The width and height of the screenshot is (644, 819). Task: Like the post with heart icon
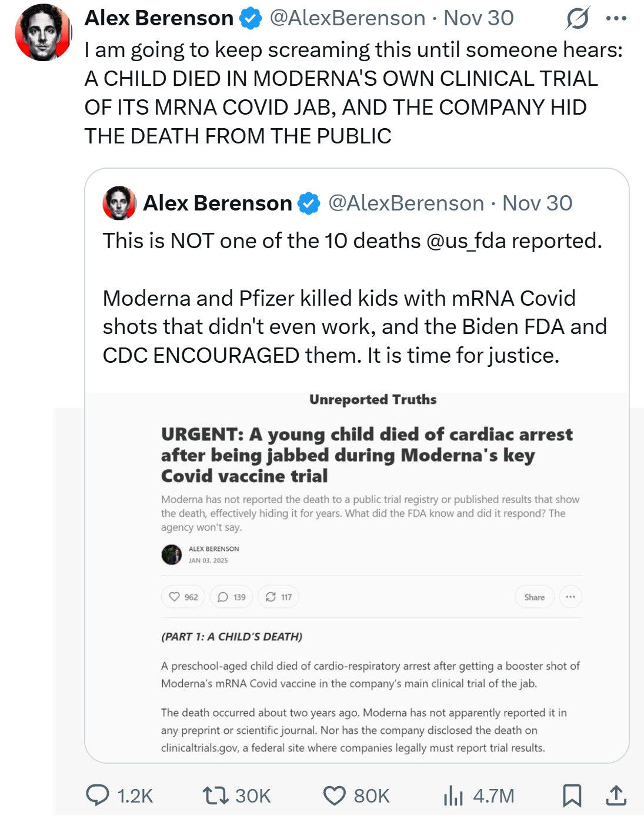(x=335, y=795)
